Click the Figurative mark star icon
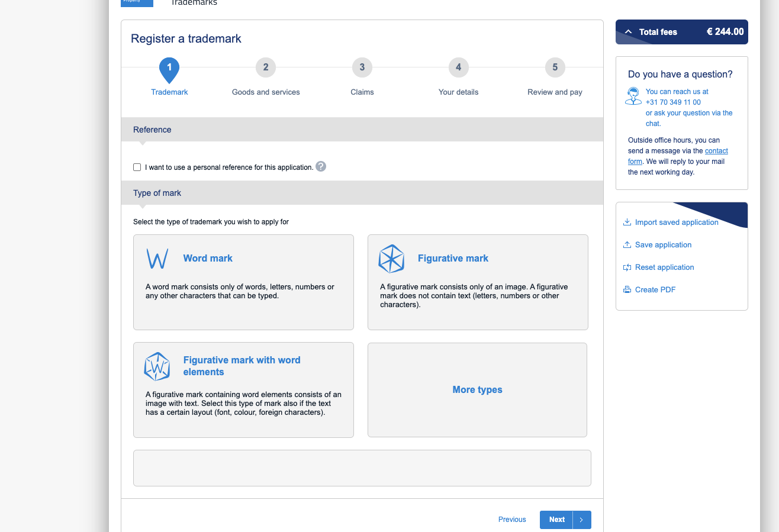The width and height of the screenshot is (779, 532). [x=391, y=259]
